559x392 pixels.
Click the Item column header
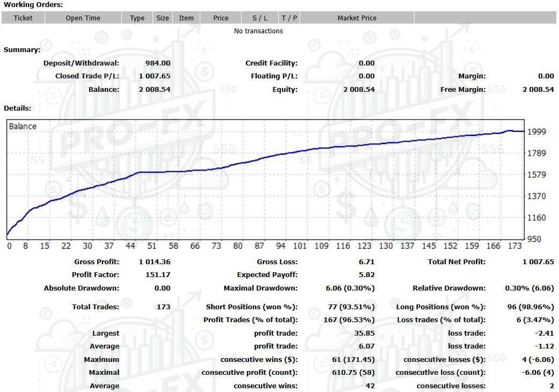pyautogui.click(x=186, y=18)
